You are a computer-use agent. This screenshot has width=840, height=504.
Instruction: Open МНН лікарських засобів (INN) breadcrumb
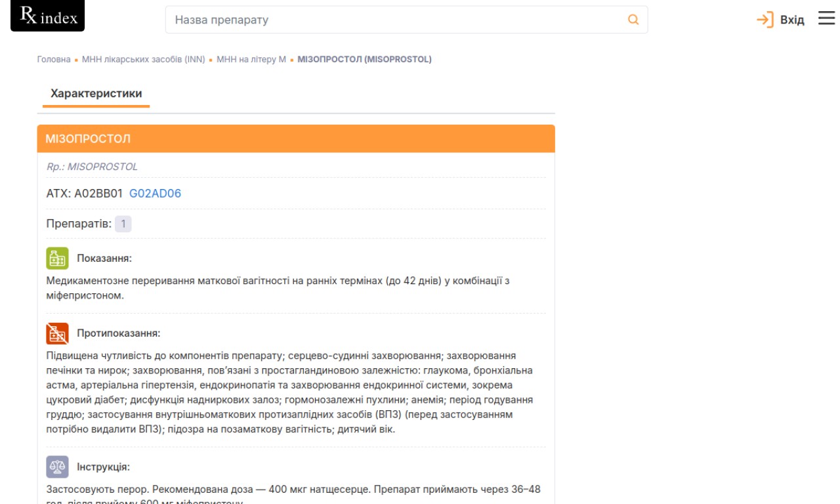click(x=143, y=59)
